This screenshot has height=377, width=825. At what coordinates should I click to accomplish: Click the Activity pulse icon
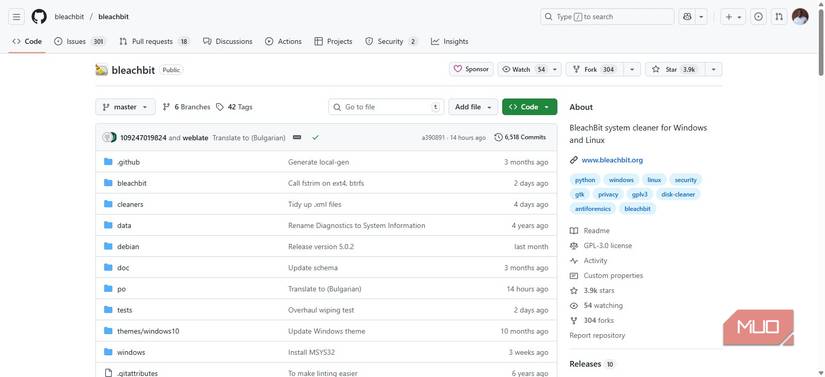[574, 261]
